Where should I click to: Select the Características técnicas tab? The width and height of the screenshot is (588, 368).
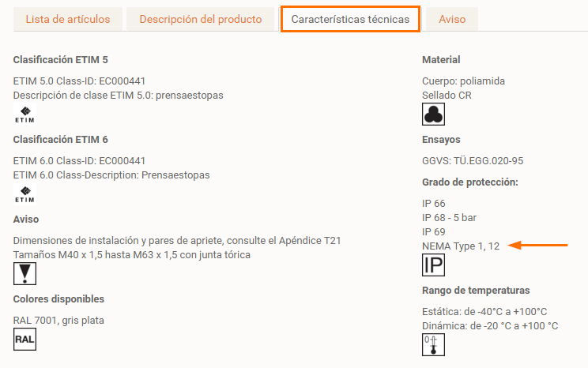(x=350, y=19)
